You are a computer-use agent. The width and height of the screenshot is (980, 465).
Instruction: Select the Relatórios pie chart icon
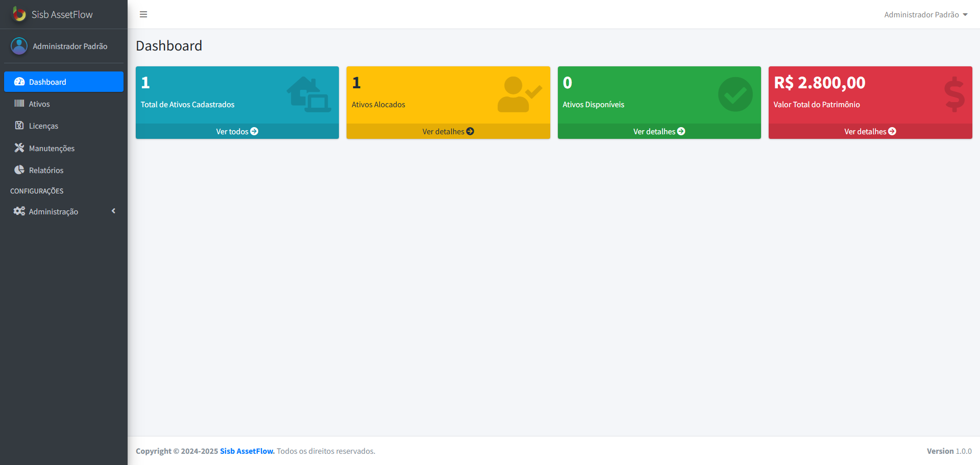tap(19, 170)
